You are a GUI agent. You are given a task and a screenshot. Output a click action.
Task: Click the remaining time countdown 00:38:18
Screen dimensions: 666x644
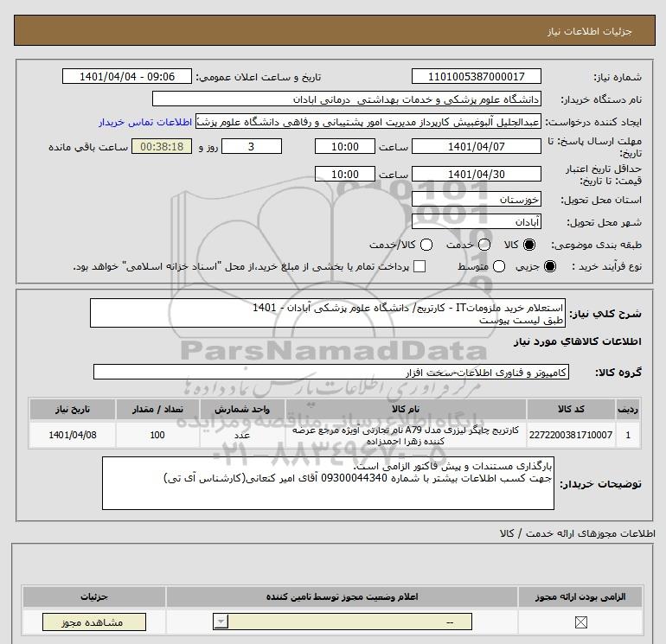162,147
